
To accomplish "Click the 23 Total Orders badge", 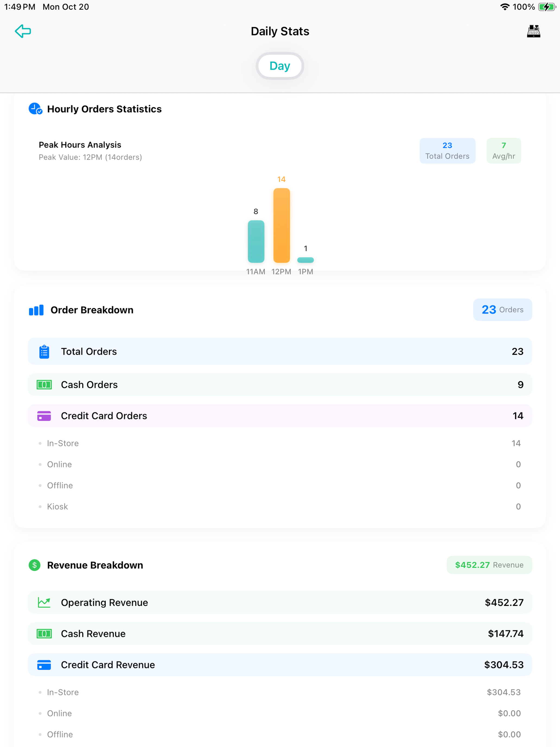I will (447, 151).
